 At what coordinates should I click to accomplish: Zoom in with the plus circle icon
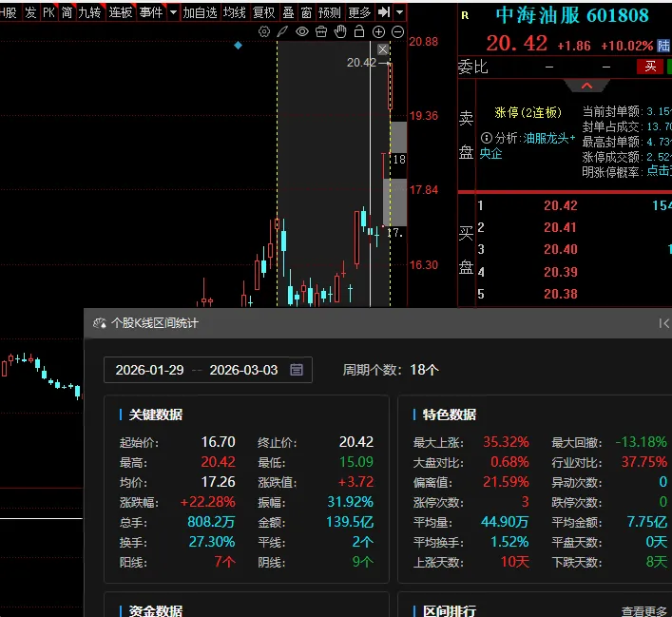point(378,31)
